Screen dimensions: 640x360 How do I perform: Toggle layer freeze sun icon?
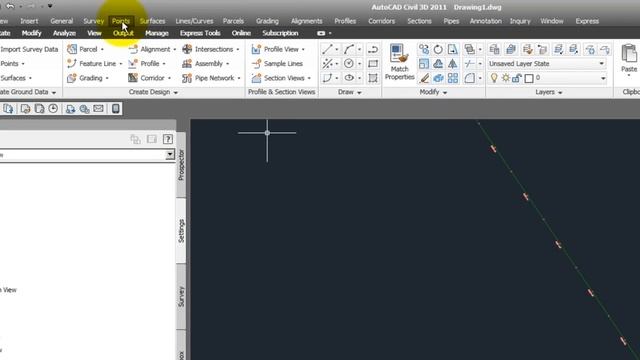pos(506,78)
